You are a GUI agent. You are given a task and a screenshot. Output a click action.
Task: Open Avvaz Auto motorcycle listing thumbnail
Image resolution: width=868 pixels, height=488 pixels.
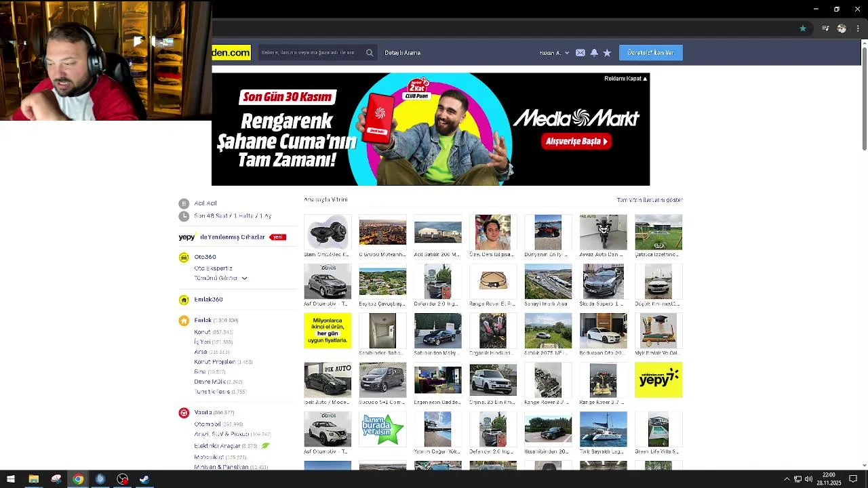[x=604, y=232]
